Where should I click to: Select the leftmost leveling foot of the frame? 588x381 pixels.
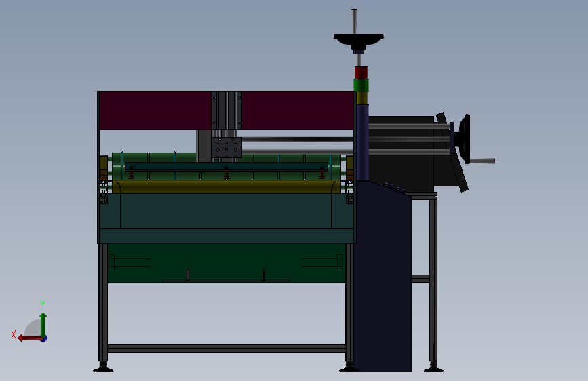pyautogui.click(x=103, y=367)
